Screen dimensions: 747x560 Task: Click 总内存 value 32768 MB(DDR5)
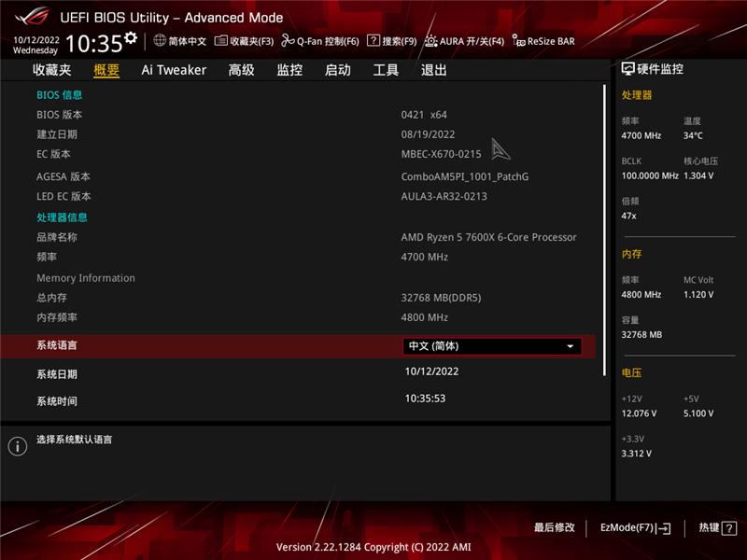(441, 298)
